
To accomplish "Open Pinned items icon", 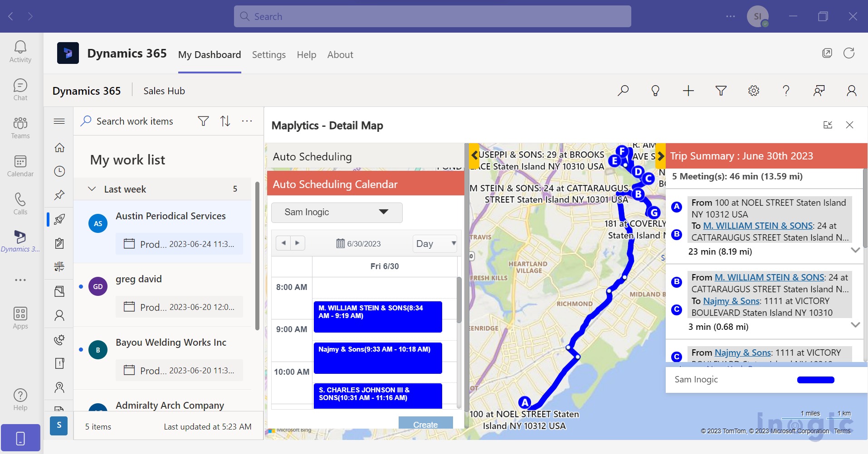I will pos(59,195).
